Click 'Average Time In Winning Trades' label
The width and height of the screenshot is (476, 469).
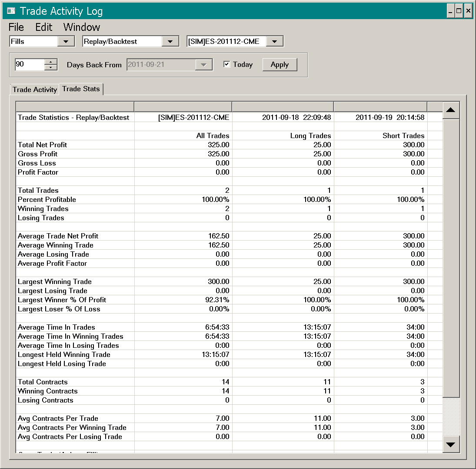70,336
